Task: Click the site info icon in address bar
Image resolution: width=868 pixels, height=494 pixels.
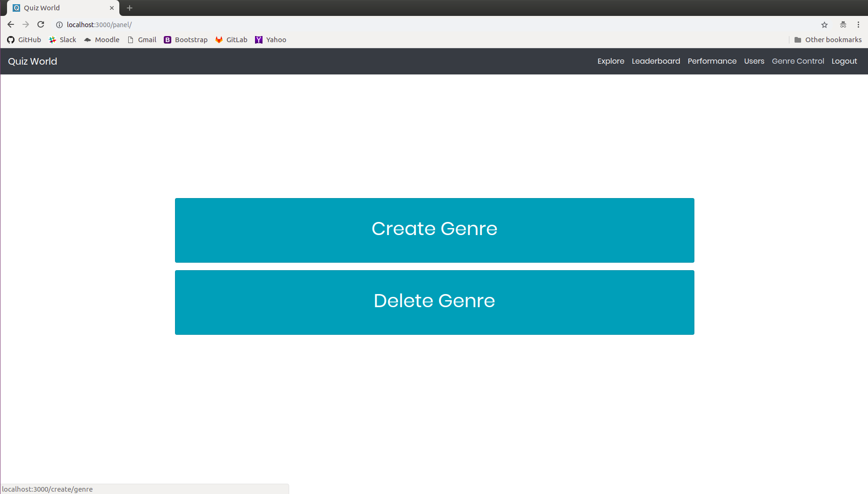Action: [59, 25]
